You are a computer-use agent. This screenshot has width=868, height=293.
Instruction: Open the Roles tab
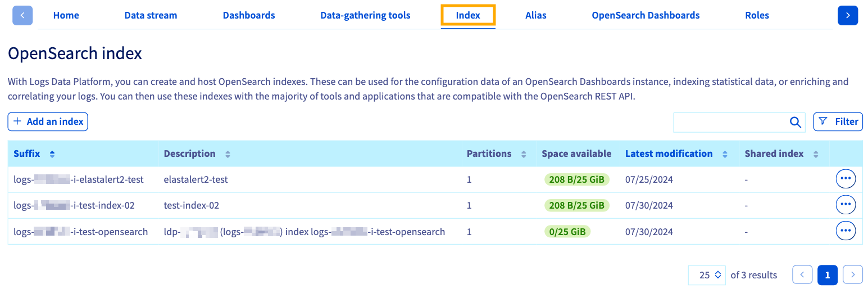(757, 15)
